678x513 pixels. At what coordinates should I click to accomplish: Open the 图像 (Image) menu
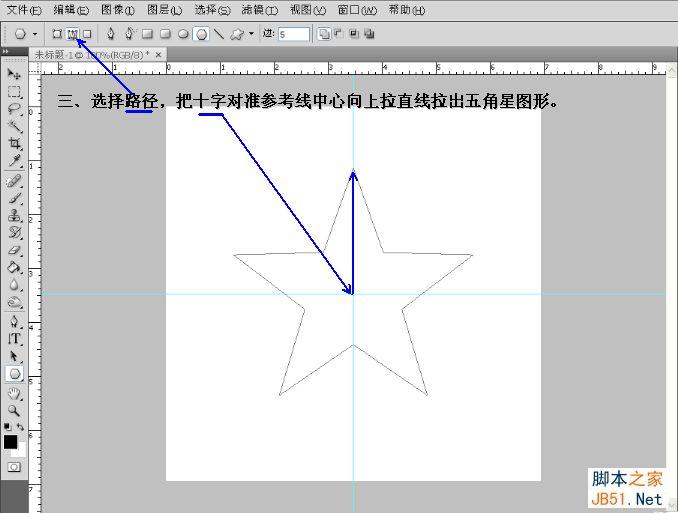pos(118,10)
